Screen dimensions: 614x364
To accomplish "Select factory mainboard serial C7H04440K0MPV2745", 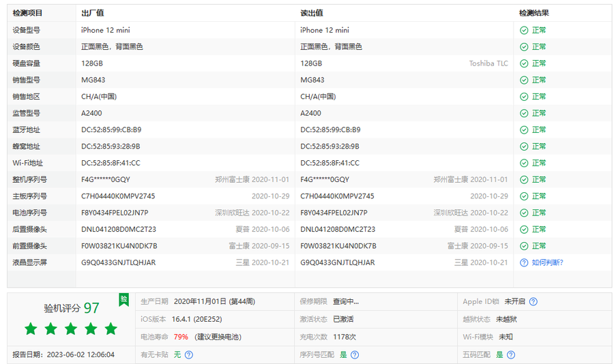I will (x=118, y=196).
